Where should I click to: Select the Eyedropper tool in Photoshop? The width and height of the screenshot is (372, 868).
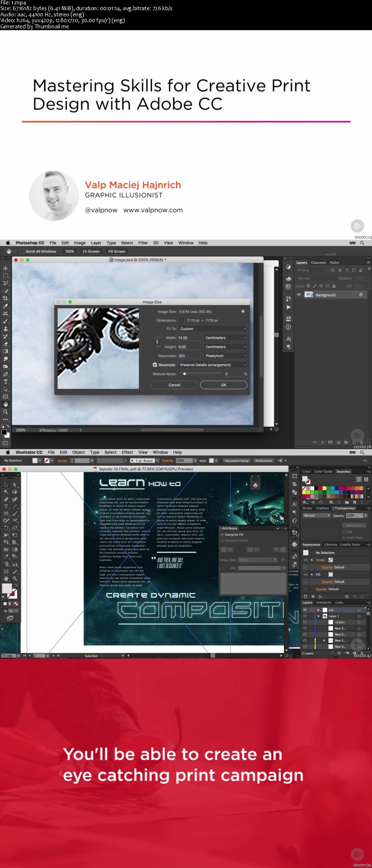click(5, 306)
